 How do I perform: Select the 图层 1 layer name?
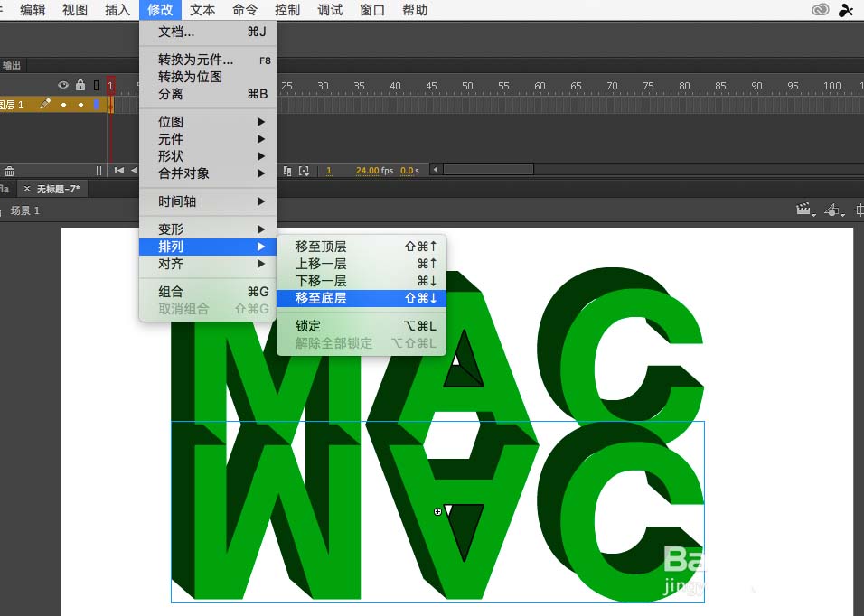(12, 105)
